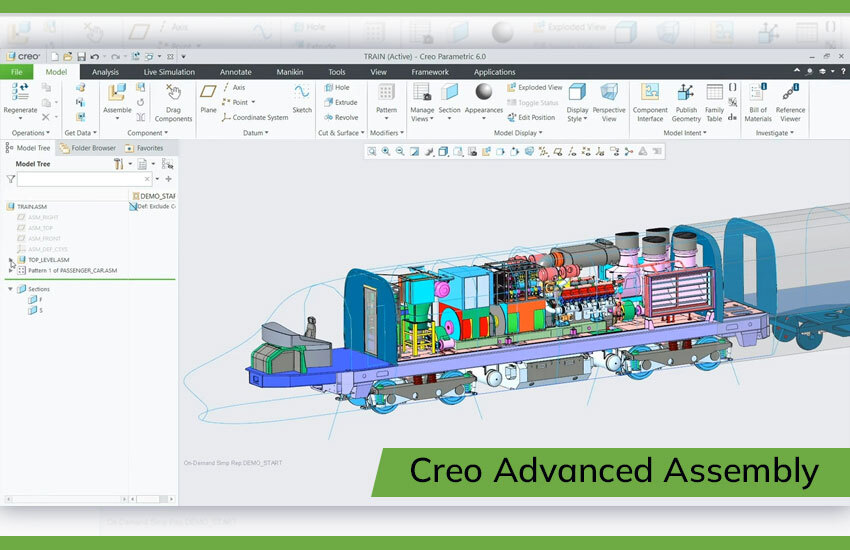
Task: Click the Display Style cube icon
Action: pos(577,92)
